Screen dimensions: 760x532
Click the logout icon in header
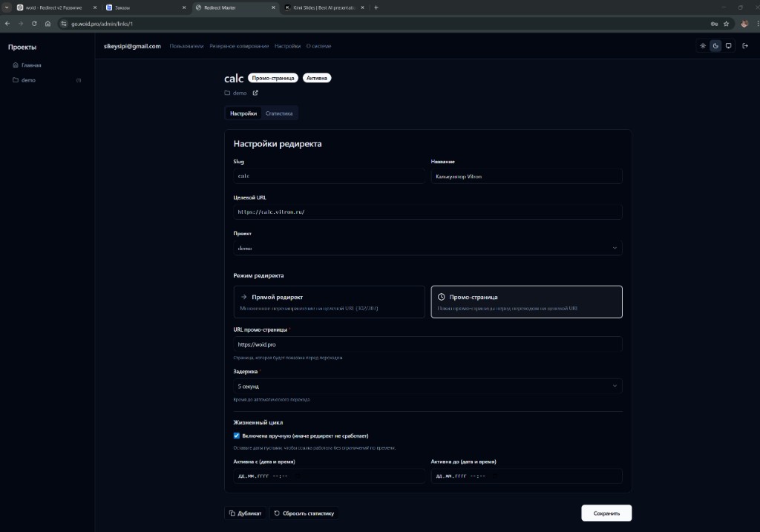[x=745, y=46]
